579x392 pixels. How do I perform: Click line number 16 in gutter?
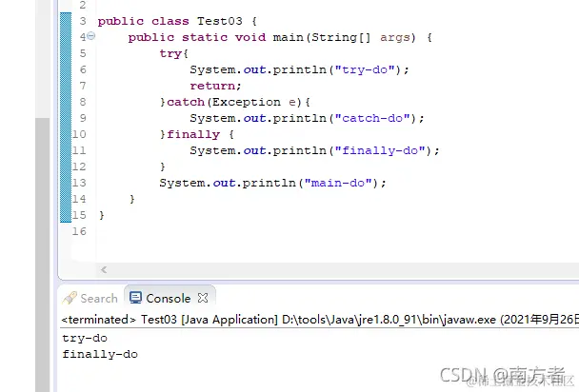tap(79, 231)
